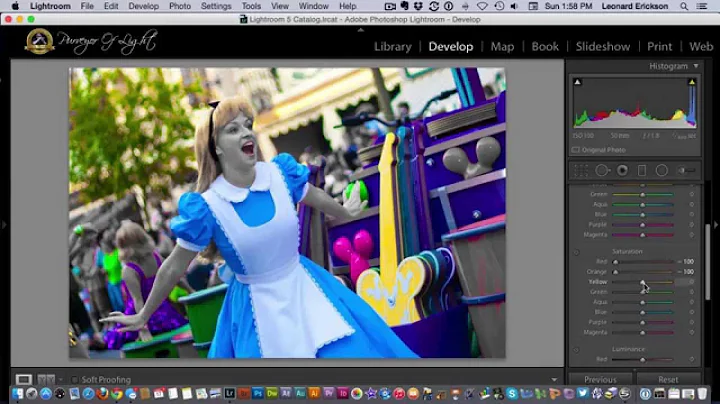
Task: Activate the Saturation targeted adjustment tool
Action: [x=576, y=252]
